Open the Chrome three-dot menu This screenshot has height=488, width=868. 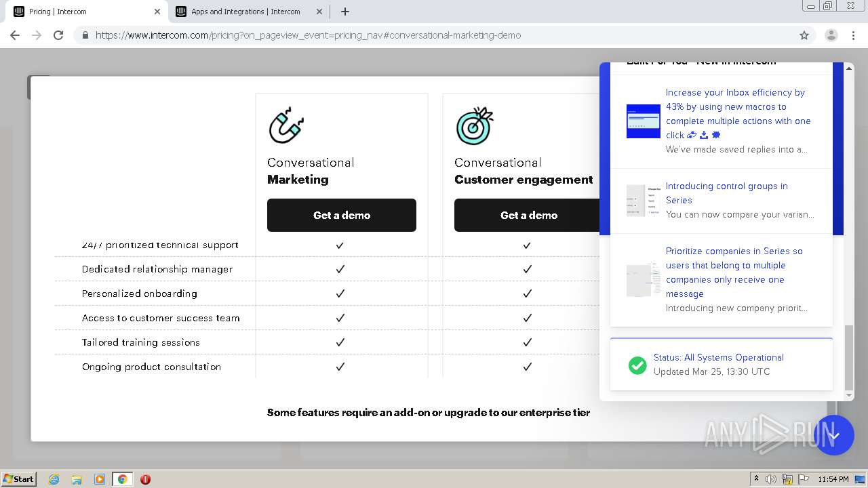pos(853,35)
